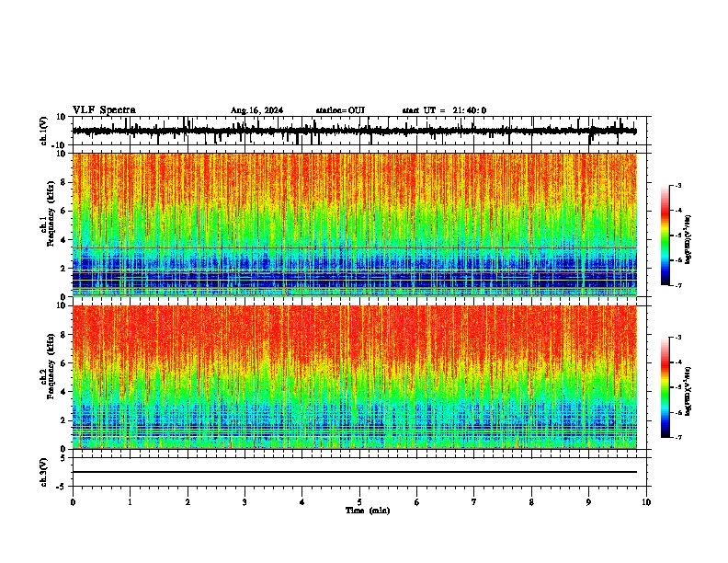Click the ch.1 color bar log(PSD) label
The image size is (728, 563).
point(688,240)
